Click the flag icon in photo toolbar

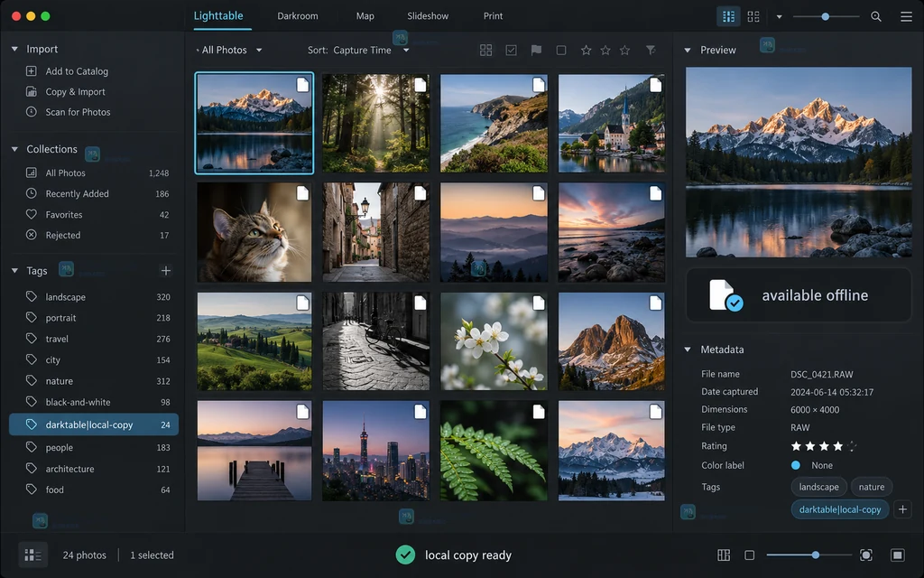[536, 51]
